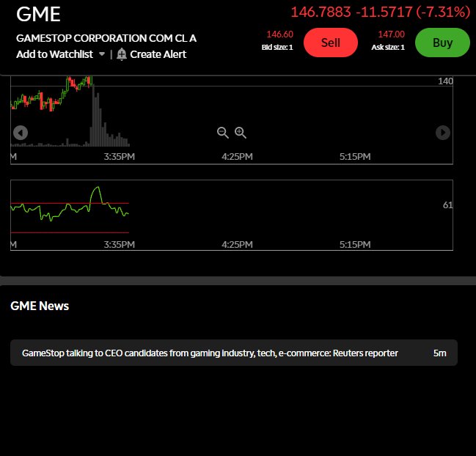Click the RSI indicator value 61
Screen dimensions: 476x456
click(448, 205)
